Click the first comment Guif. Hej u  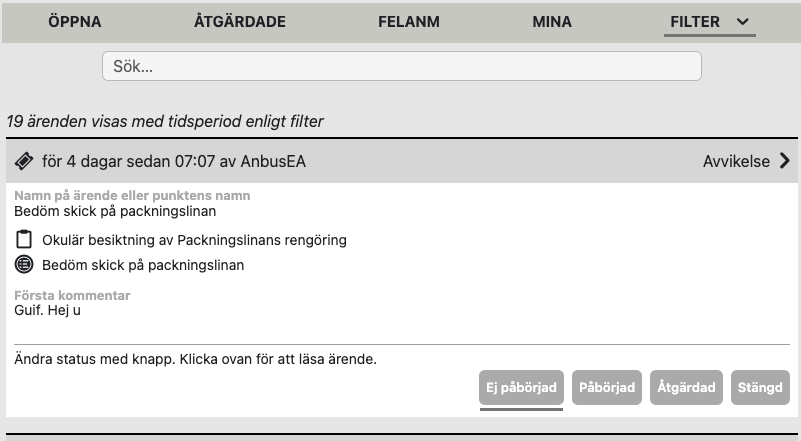47,310
